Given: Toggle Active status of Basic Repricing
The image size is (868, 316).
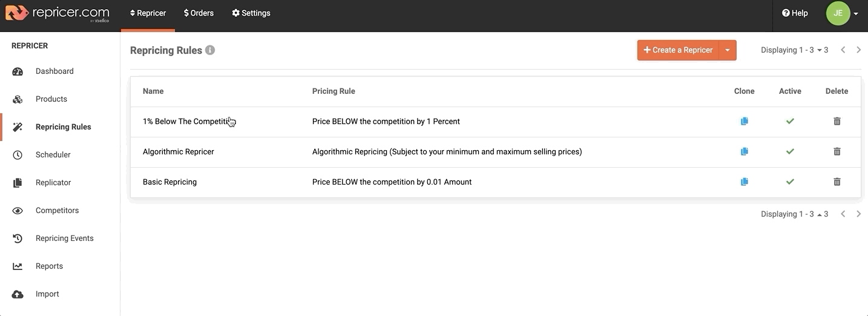Looking at the screenshot, I should pos(790,182).
